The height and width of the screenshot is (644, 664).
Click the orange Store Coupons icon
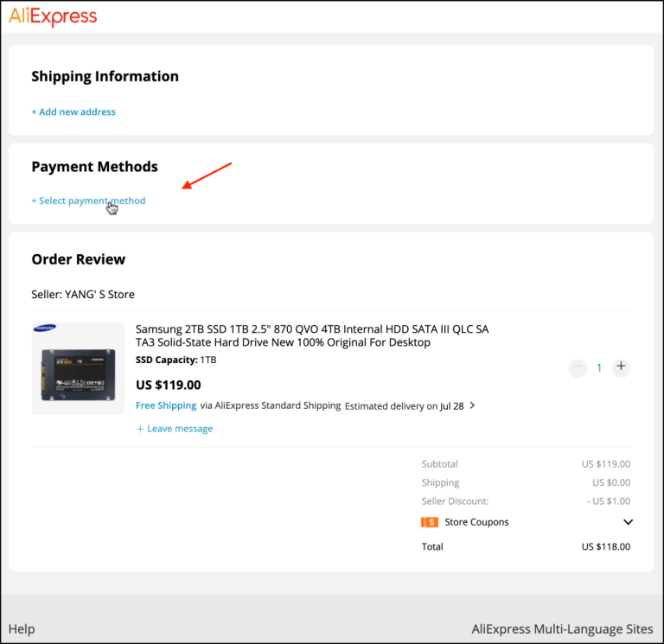[430, 522]
